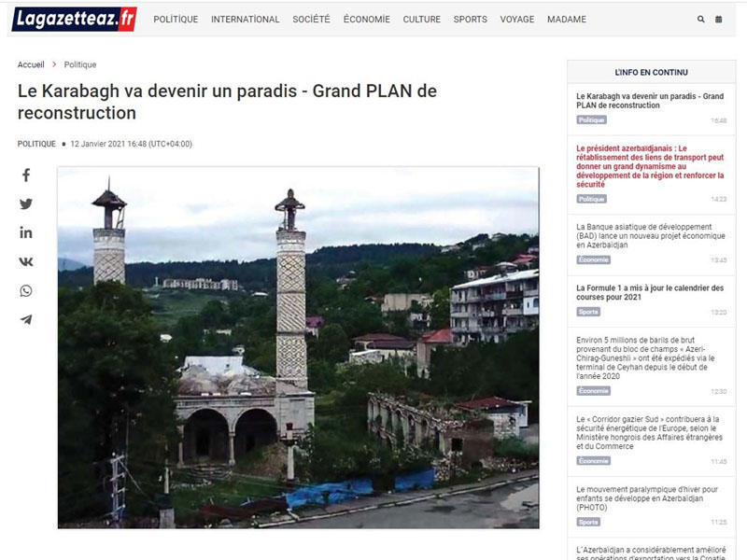Share article on Facebook

(26, 175)
